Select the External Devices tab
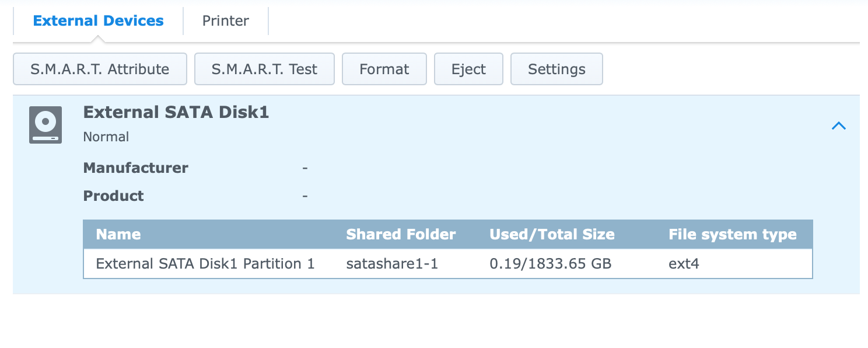 [98, 21]
